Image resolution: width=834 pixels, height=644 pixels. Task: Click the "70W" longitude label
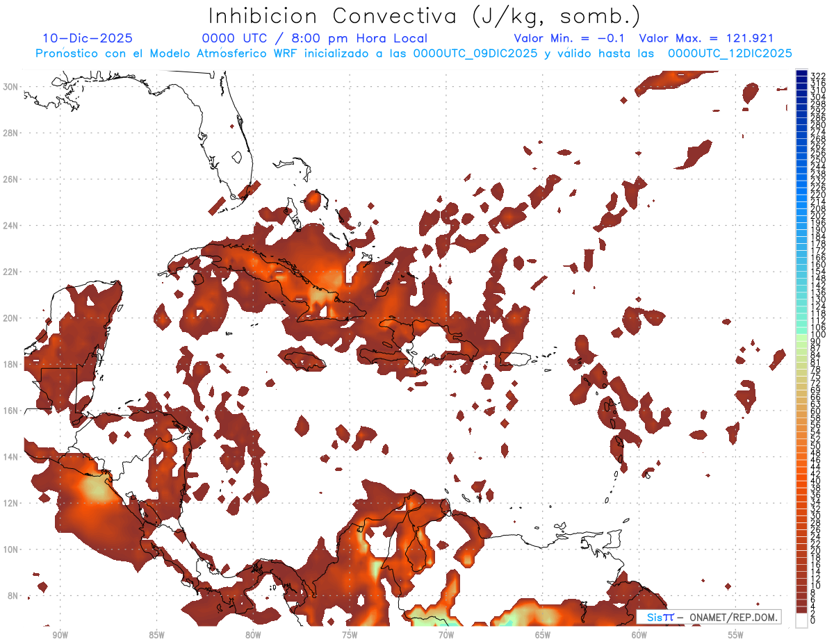pyautogui.click(x=446, y=635)
